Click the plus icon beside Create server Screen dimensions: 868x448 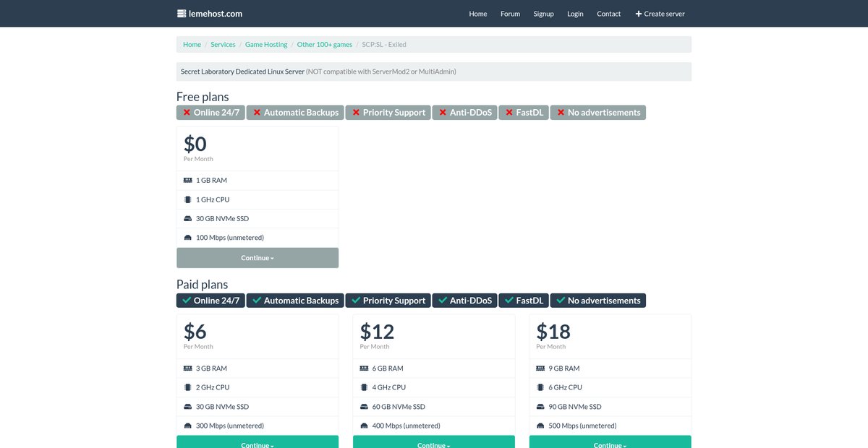click(x=639, y=14)
